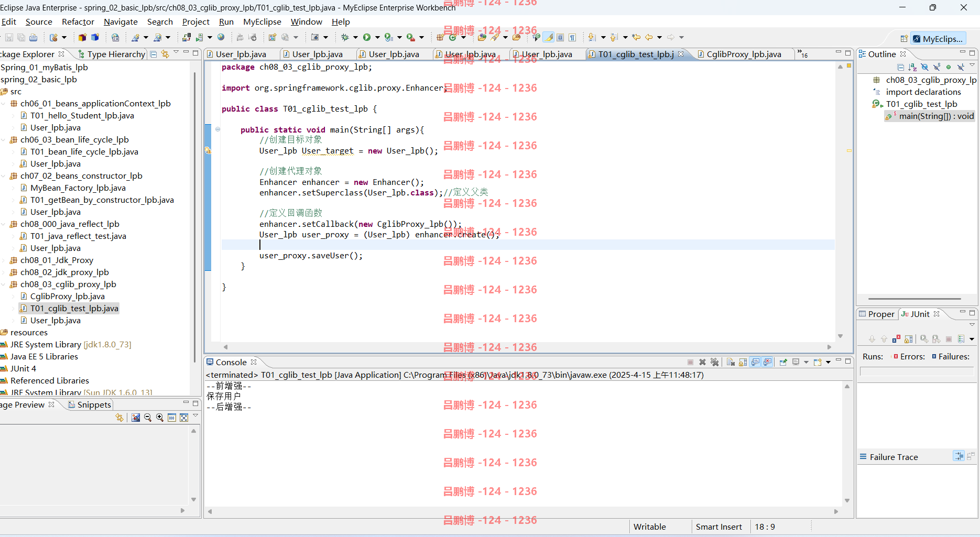Click the Back navigation arrow
The height and width of the screenshot is (537, 980).
(x=649, y=37)
